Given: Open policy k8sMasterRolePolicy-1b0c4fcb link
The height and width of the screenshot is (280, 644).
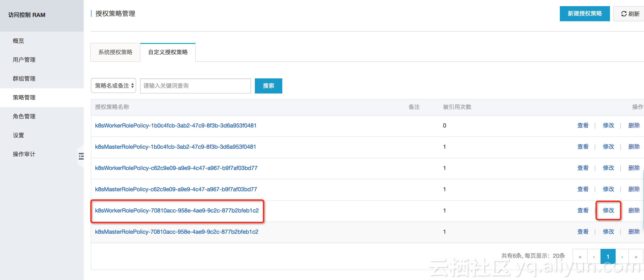Looking at the screenshot, I should (x=175, y=147).
